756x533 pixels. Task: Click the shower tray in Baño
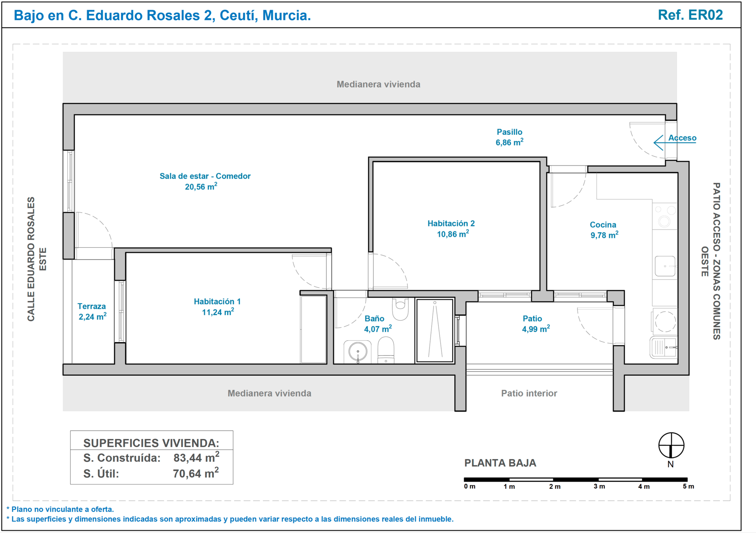point(435,330)
